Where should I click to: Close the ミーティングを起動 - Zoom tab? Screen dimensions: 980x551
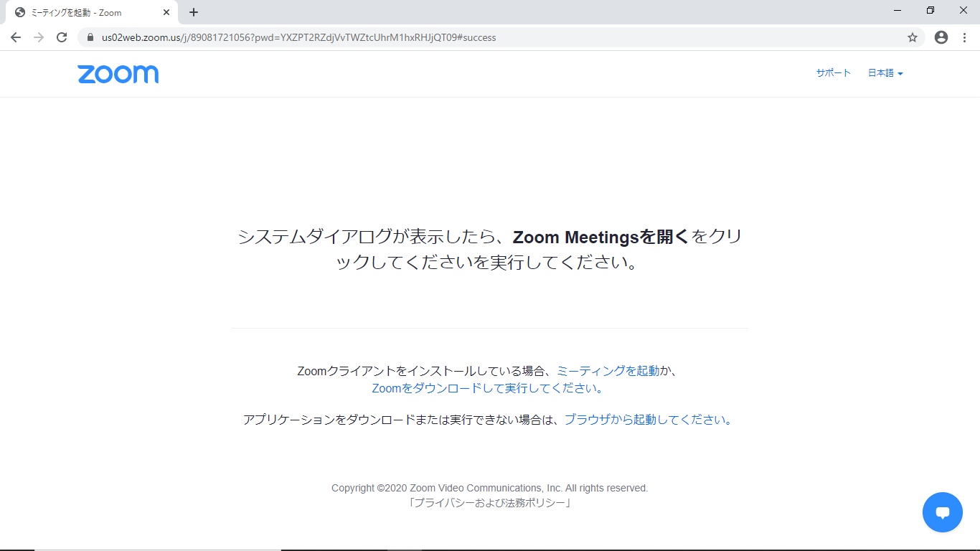(x=166, y=12)
